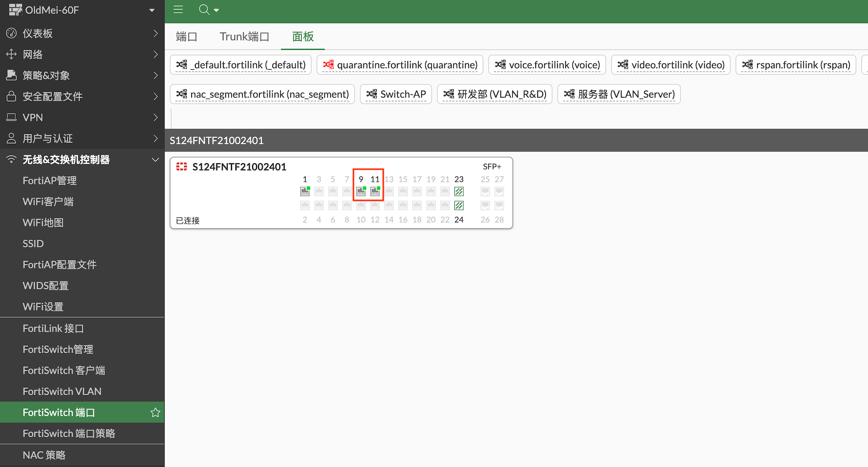Expand the 仪表板 menu
Viewport: 868px width, 467px height.
pos(82,33)
